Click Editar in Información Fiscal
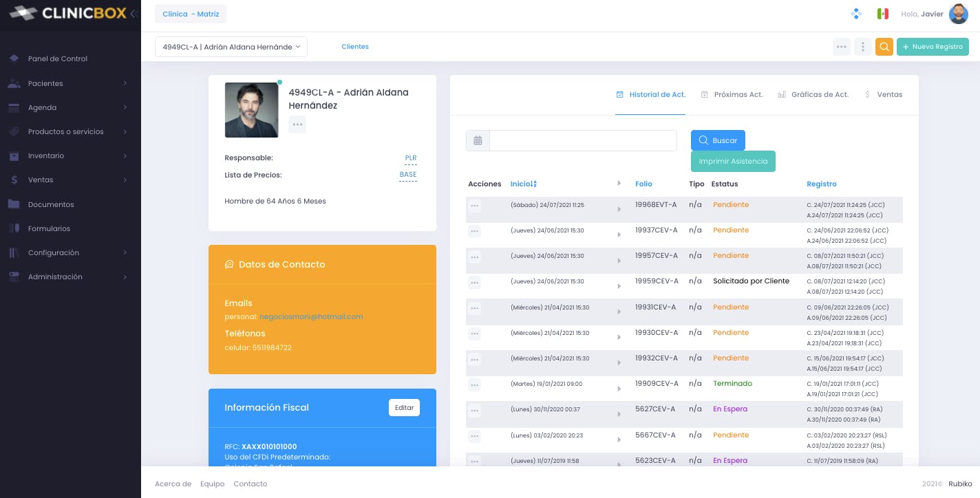 [x=404, y=407]
